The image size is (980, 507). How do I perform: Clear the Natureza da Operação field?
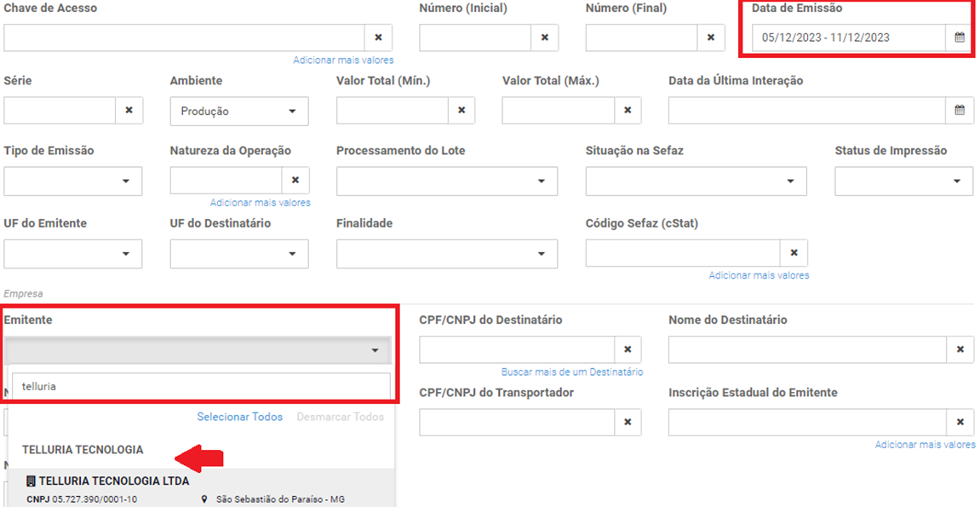click(x=295, y=180)
